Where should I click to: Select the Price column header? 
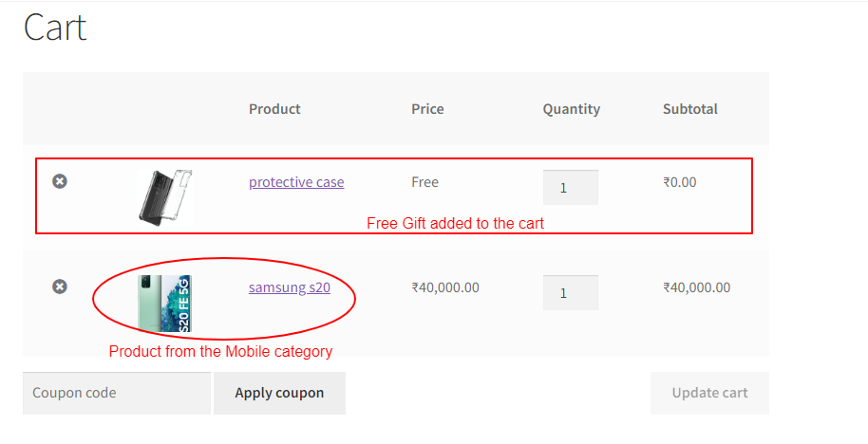point(427,109)
